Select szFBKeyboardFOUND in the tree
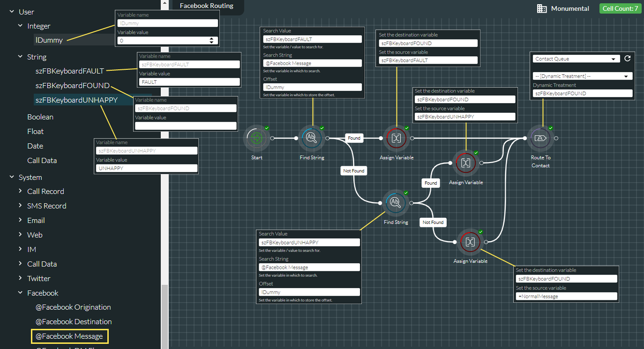The width and height of the screenshot is (644, 349). [73, 86]
